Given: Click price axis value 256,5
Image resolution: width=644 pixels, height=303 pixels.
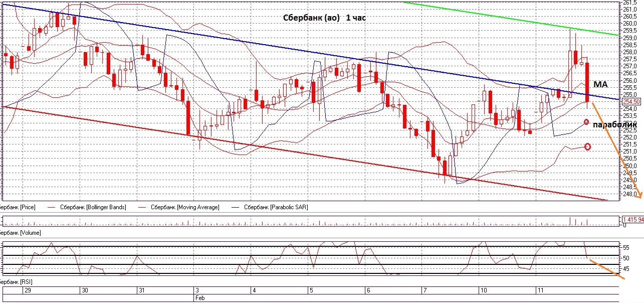Looking at the screenshot, I should tap(630, 73).
